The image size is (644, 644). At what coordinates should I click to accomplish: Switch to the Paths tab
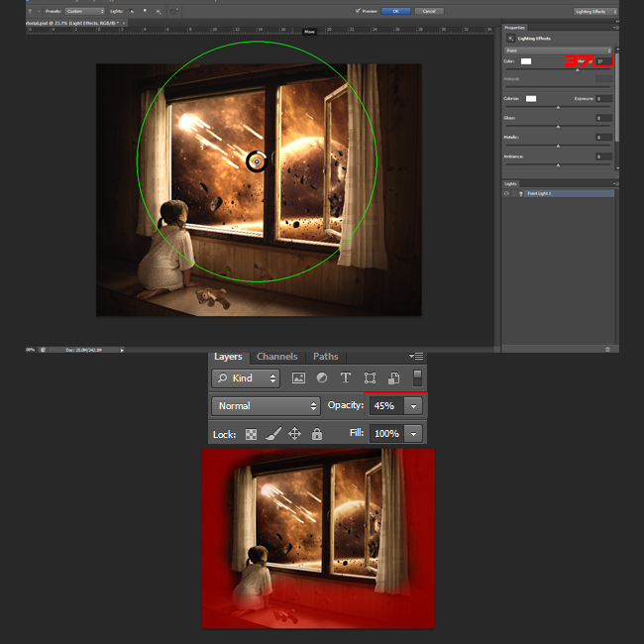(325, 357)
